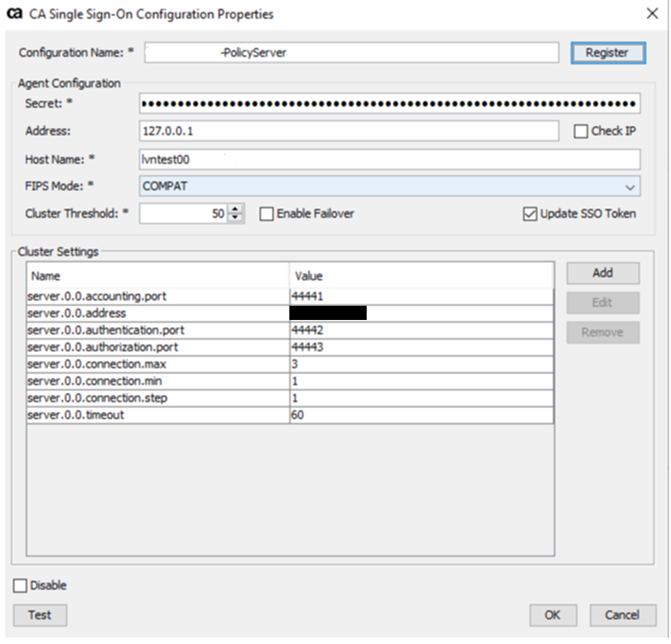Close the Configuration Properties dialog
671x644 pixels.
click(652, 14)
